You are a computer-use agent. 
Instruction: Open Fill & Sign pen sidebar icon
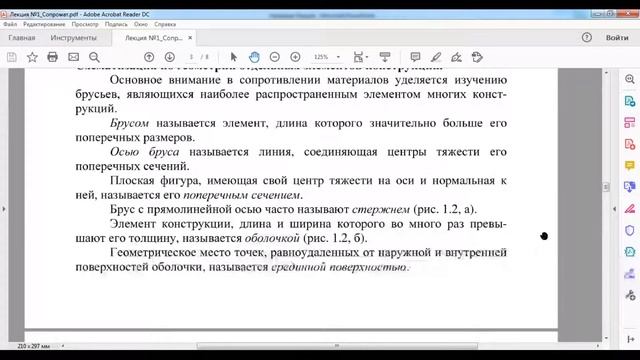tap(630, 209)
